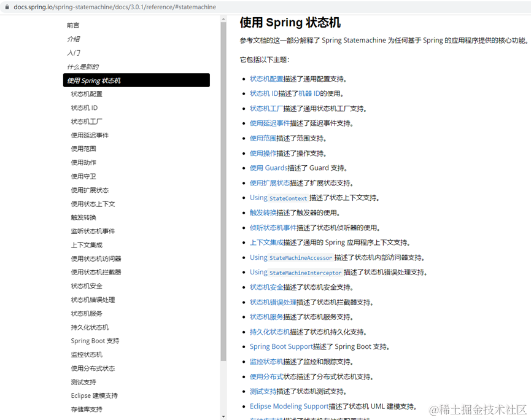Go to 使用动作 in sidebar
This screenshot has height=420, width=531.
tap(83, 163)
